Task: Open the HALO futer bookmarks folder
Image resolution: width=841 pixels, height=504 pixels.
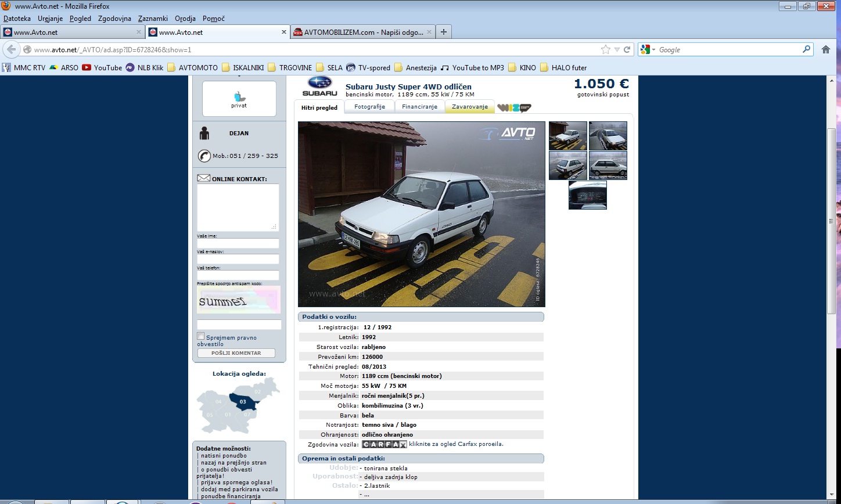Action: (x=563, y=67)
